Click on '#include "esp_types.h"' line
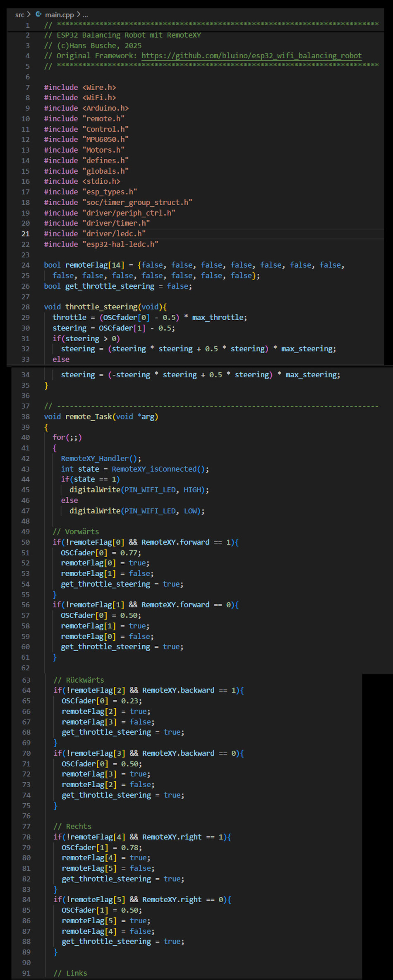The height and width of the screenshot is (980, 393). pyautogui.click(x=91, y=192)
